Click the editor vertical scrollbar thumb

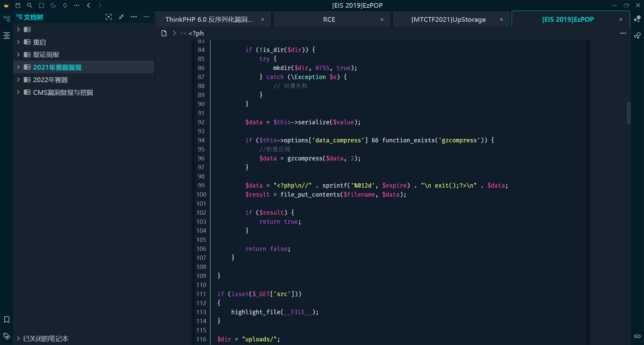pos(629,113)
